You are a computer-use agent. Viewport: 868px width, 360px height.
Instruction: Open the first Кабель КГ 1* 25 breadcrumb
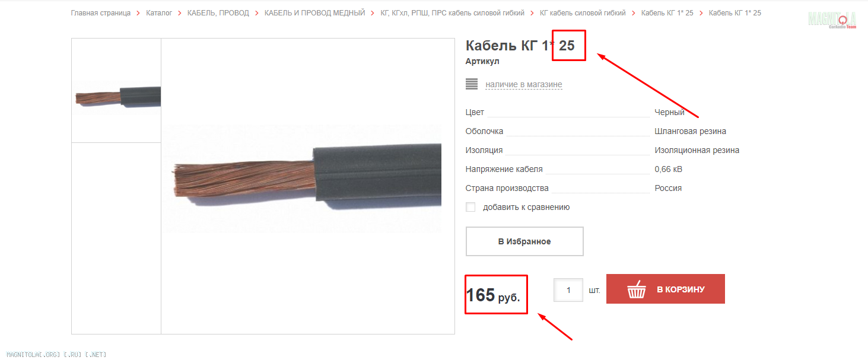(667, 13)
